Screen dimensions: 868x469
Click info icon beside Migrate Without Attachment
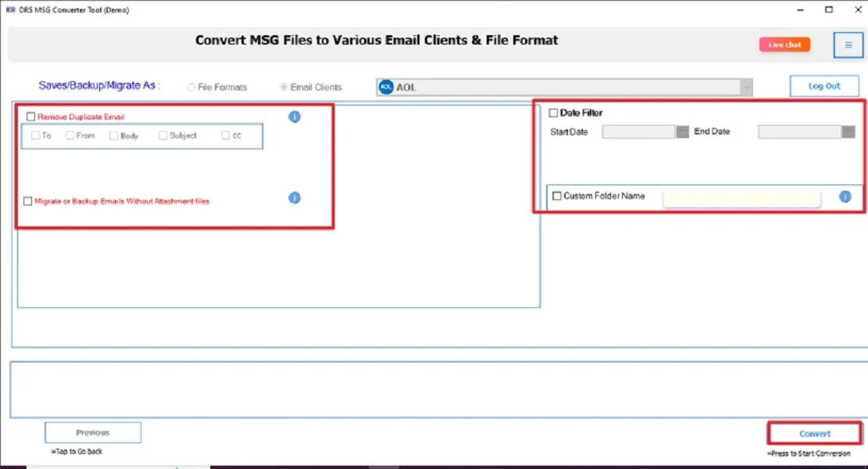click(295, 198)
